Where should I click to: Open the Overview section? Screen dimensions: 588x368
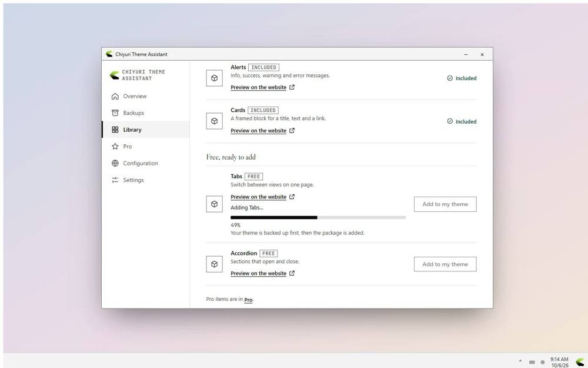click(145, 96)
